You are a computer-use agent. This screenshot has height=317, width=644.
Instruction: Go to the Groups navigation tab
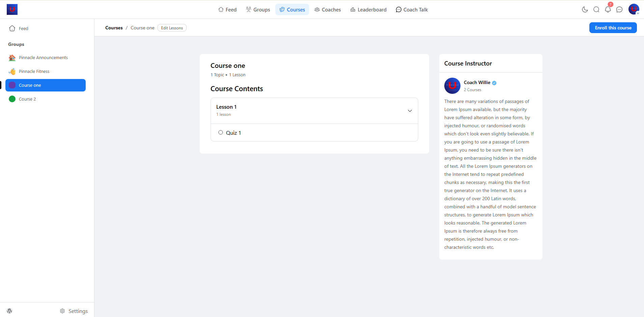(258, 9)
